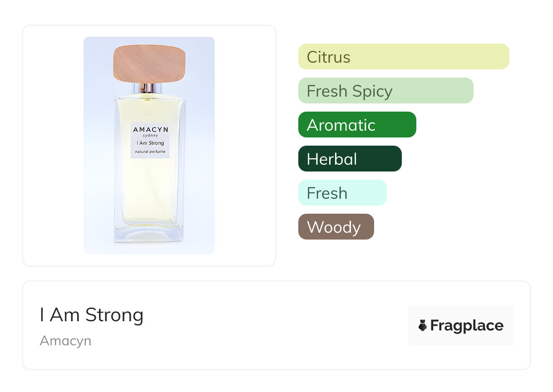Click the green Aromatic accord bar
Screen dimensions: 553x392
357,125
